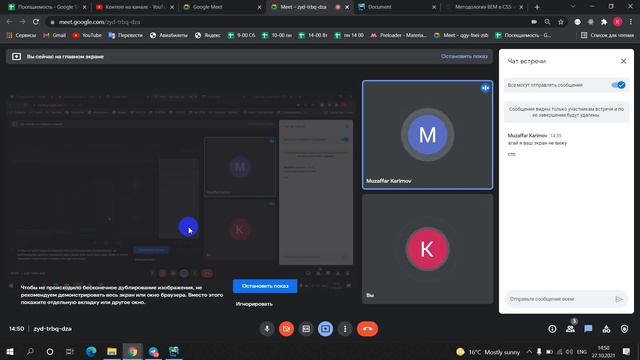Screen dimensions: 640x360
Task: Show hidden tray icons chevron
Action: tap(529, 352)
